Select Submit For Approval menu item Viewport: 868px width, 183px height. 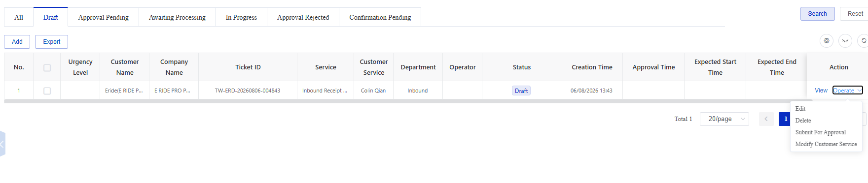[x=826, y=132]
